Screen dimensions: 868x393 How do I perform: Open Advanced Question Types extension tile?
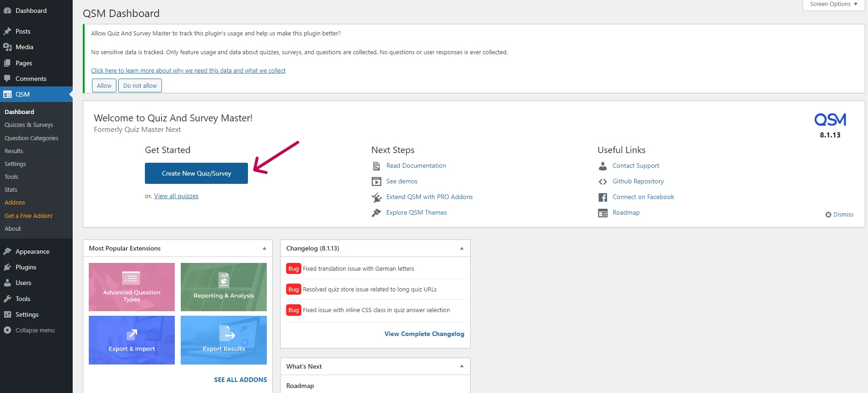pyautogui.click(x=132, y=287)
